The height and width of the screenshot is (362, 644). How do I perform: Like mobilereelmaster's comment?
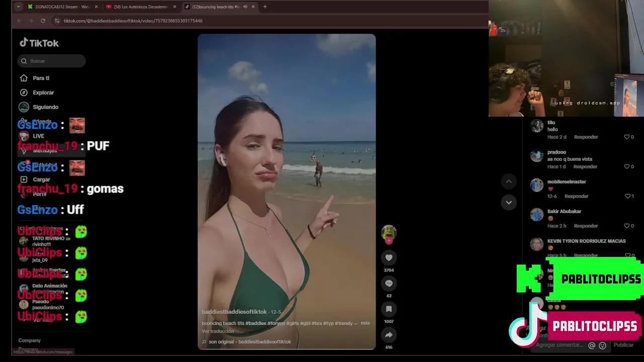pos(627,196)
